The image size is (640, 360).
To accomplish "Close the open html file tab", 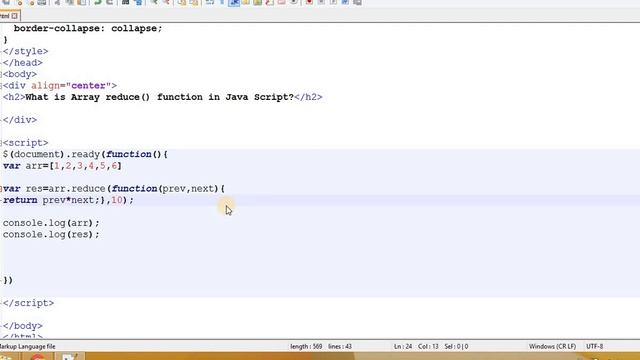I will pos(15,16).
